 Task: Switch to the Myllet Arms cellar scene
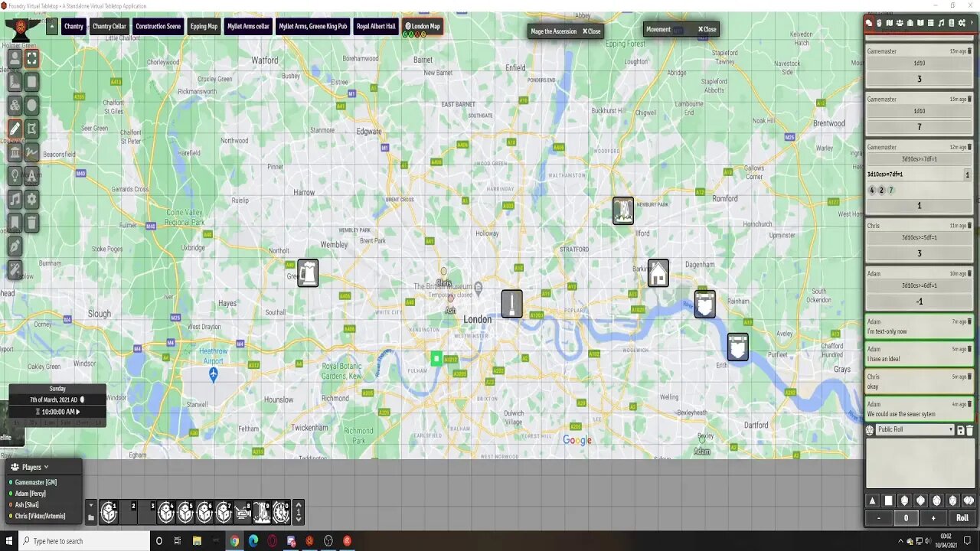tap(248, 27)
